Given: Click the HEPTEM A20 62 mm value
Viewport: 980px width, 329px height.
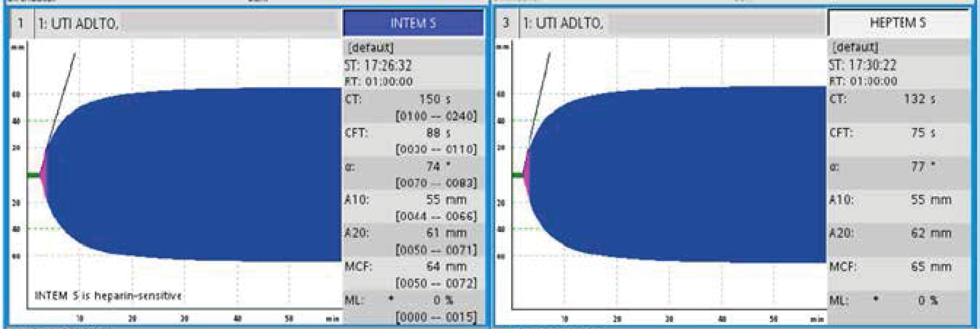Looking at the screenshot, I should 931,233.
